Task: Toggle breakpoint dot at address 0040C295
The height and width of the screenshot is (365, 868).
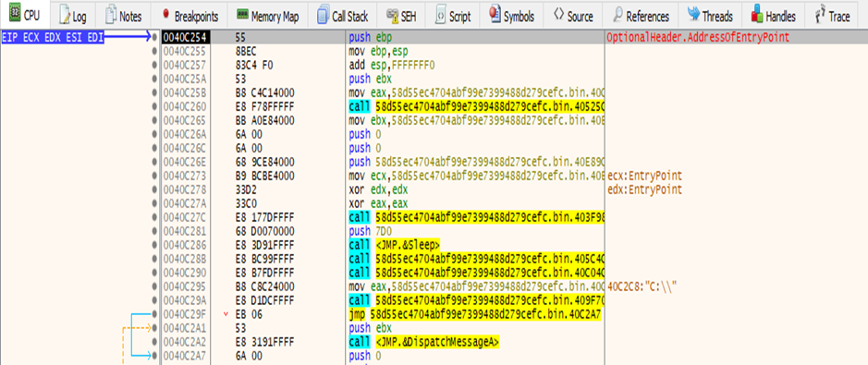Action: (x=154, y=287)
